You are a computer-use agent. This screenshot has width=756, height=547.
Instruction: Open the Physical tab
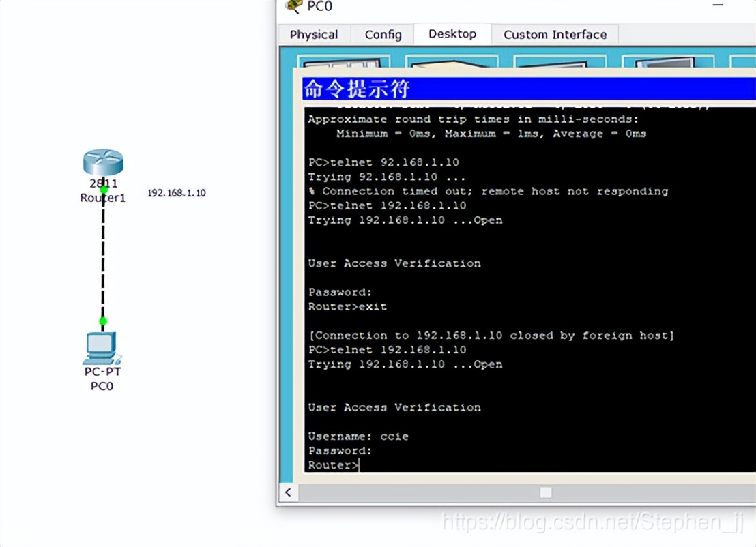[314, 35]
